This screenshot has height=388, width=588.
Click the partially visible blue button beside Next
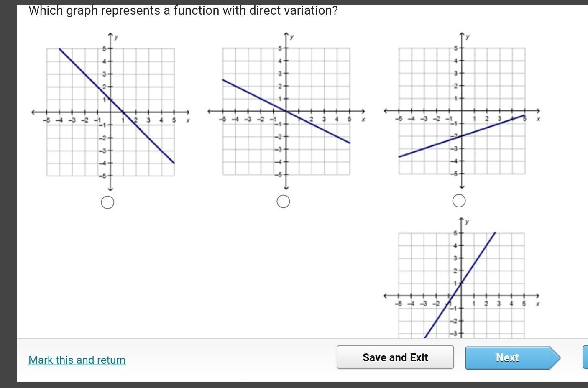[x=585, y=357]
